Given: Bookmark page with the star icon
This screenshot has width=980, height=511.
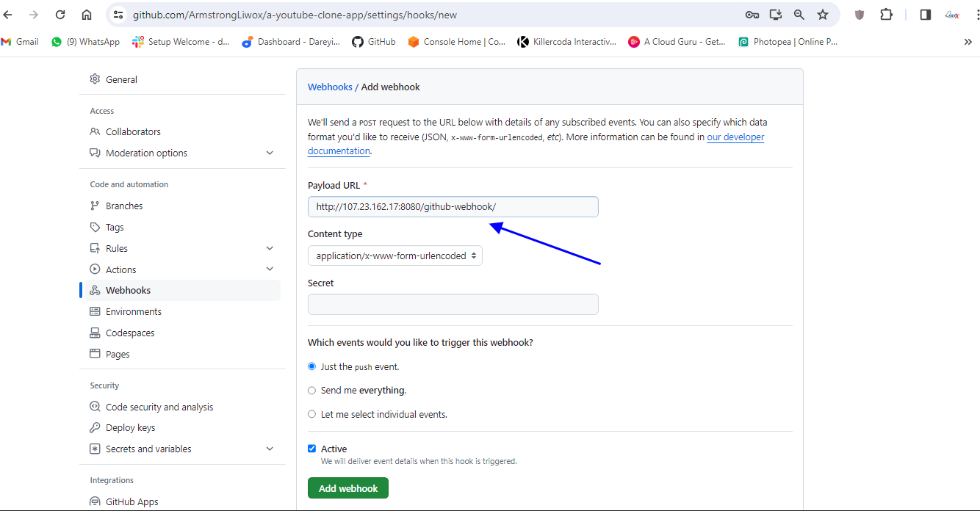Looking at the screenshot, I should click(823, 15).
